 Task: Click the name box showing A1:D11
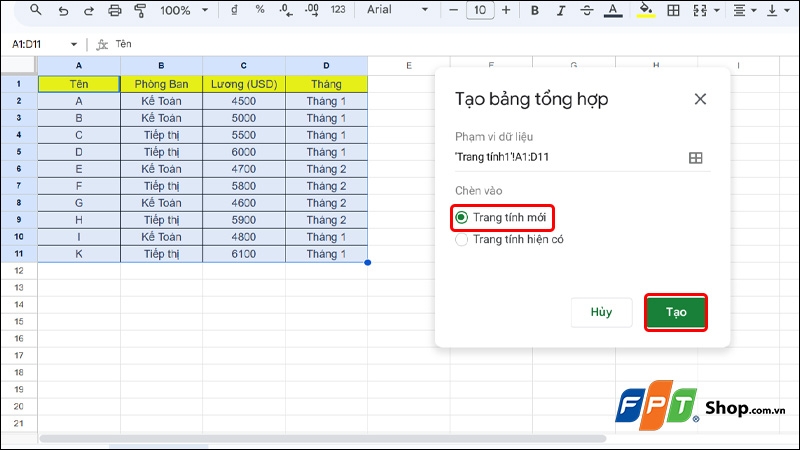point(37,44)
